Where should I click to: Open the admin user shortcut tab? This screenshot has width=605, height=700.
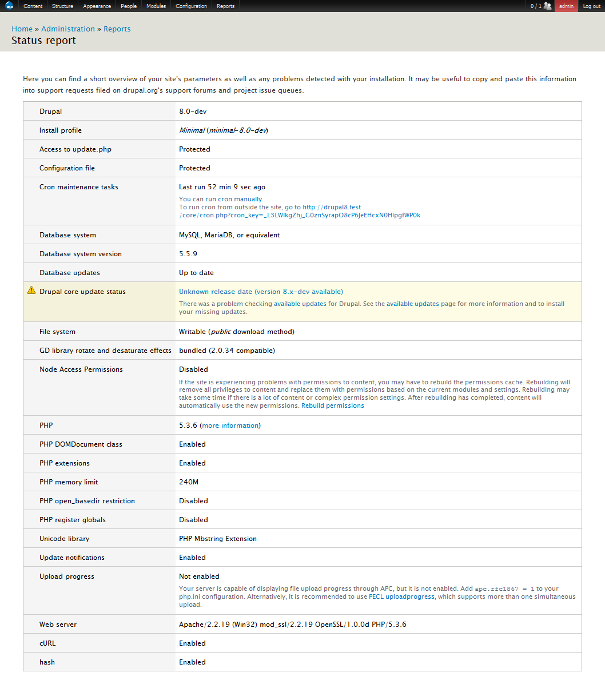pyautogui.click(x=566, y=6)
